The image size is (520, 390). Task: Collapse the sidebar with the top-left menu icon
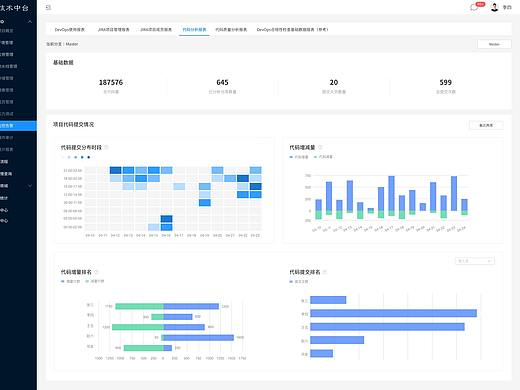(48, 7)
